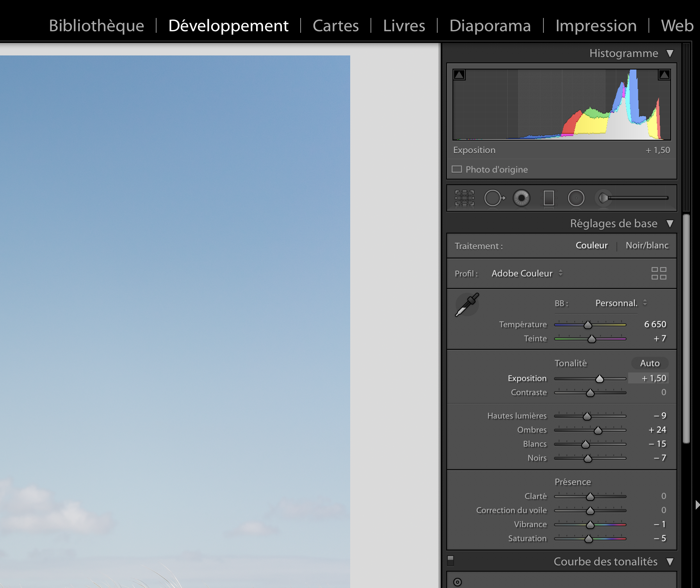This screenshot has height=588, width=700.
Task: Pick up the white balance eyedropper
Action: 467,305
